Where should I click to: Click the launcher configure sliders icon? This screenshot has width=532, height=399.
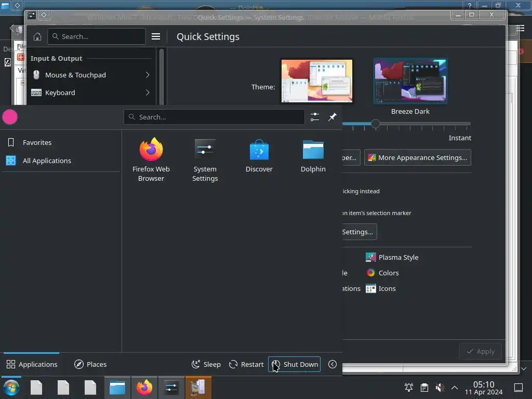point(314,117)
